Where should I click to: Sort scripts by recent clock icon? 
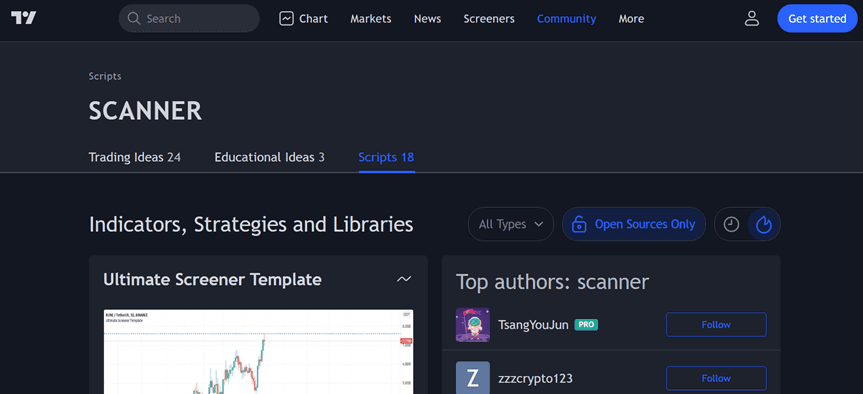click(x=731, y=225)
